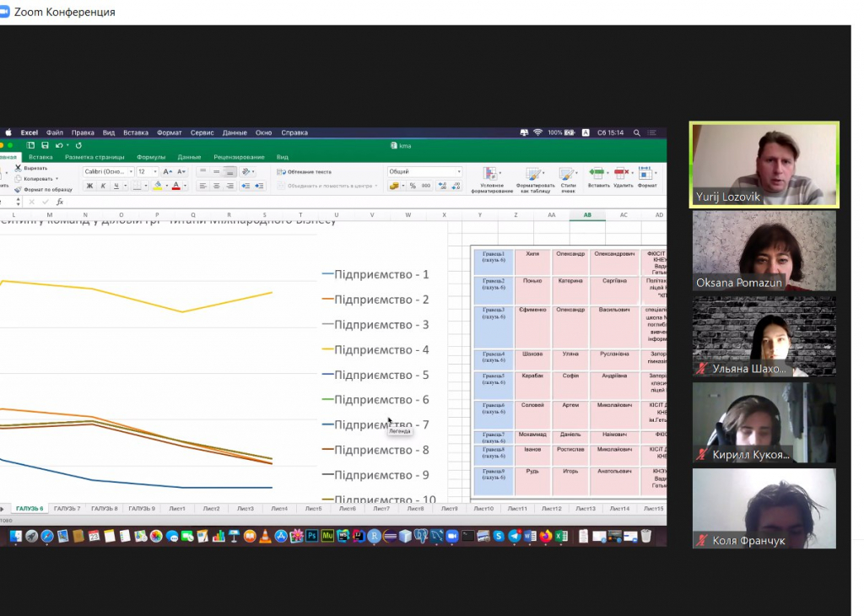Expand the fill color dropdown arrow
The image size is (864, 616).
point(166,186)
